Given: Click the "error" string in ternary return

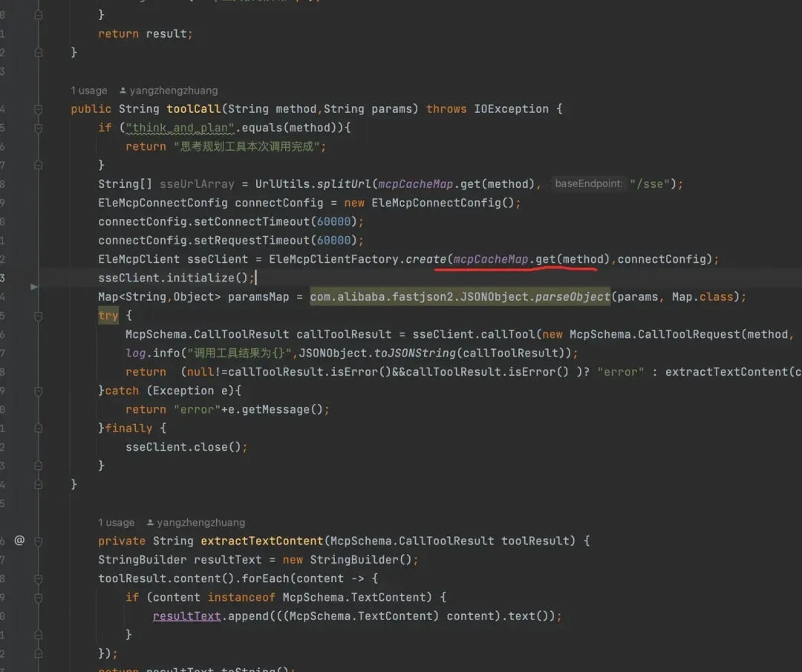Looking at the screenshot, I should coord(620,372).
